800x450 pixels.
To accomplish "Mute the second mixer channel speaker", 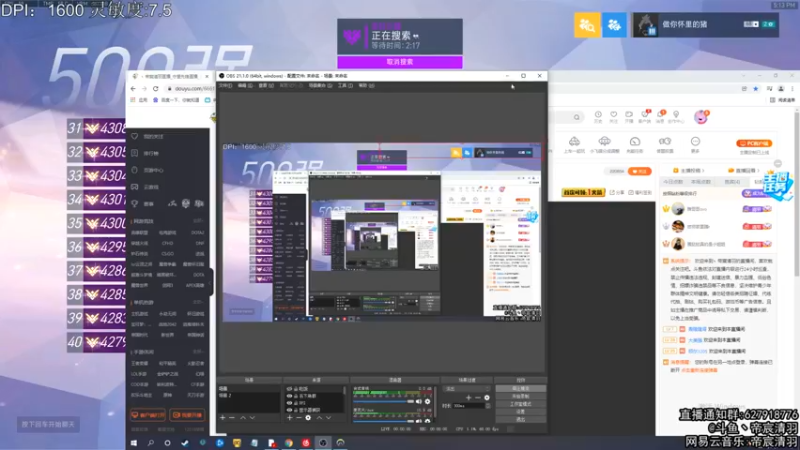I will click(x=419, y=421).
